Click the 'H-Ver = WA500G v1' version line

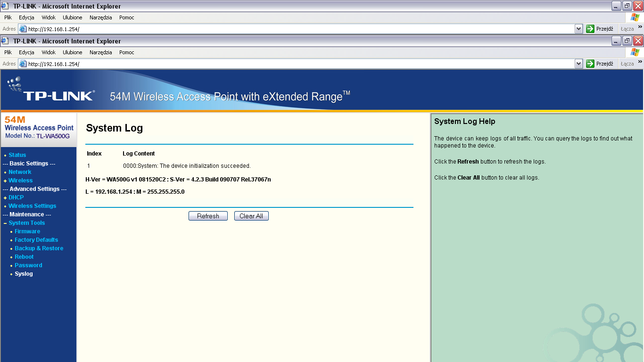coord(178,180)
